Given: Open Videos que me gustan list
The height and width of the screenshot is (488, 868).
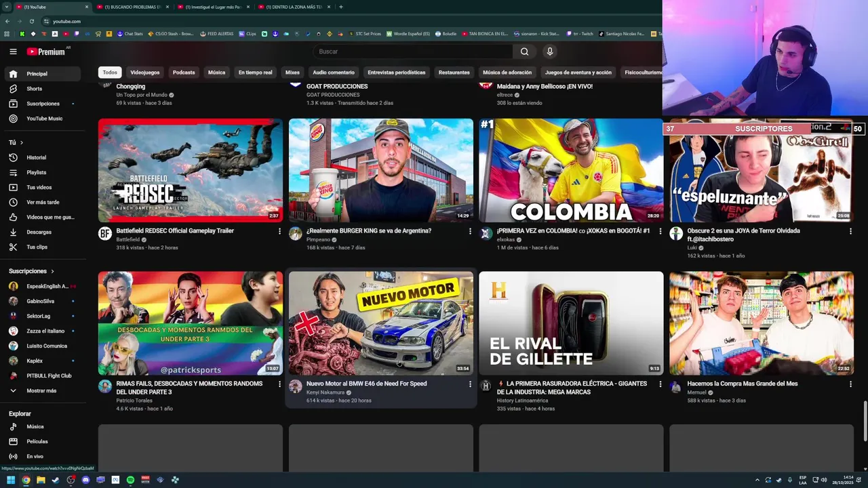Looking at the screenshot, I should pyautogui.click(x=43, y=217).
